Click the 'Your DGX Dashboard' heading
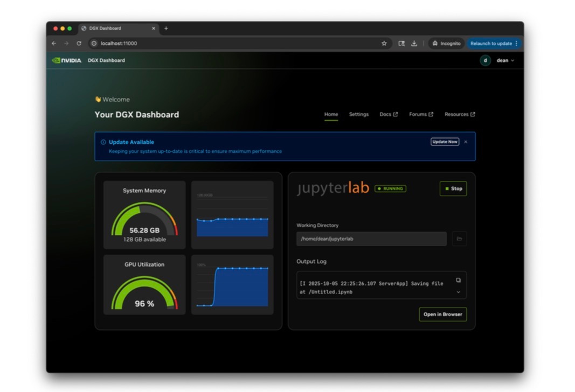This screenshot has width=575, height=392. coord(137,115)
